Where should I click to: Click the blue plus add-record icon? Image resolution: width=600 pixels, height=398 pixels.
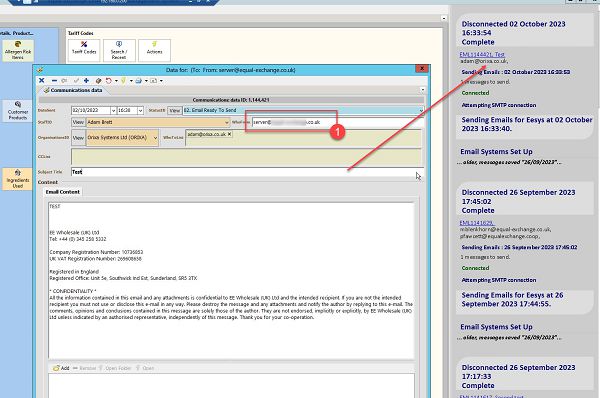click(x=86, y=80)
